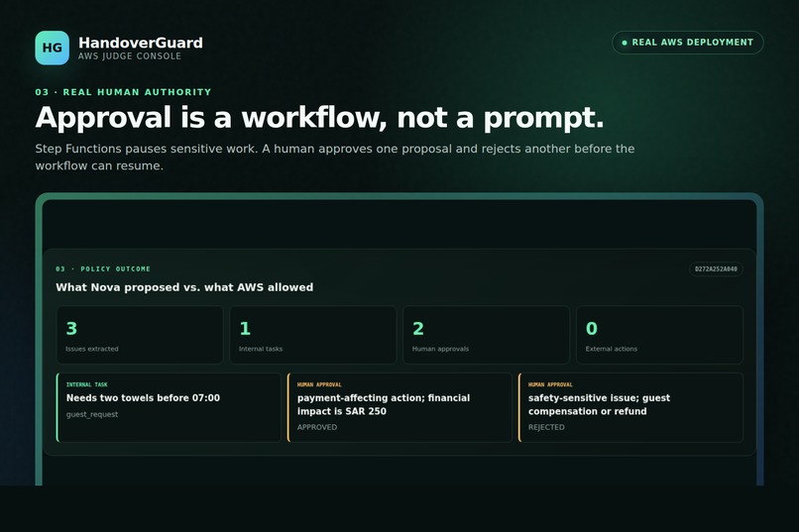This screenshot has height=532, width=799.
Task: Select the Internal tasks stat card
Action: coord(313,335)
